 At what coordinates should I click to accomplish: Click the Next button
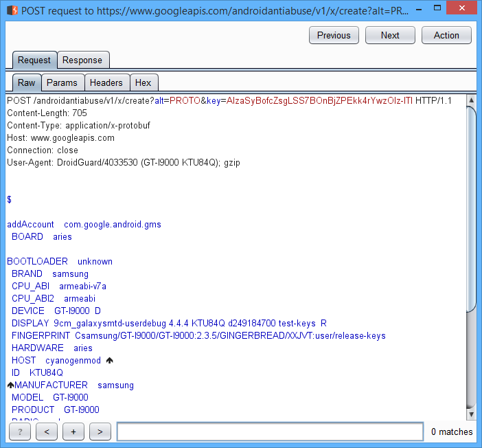coord(390,35)
